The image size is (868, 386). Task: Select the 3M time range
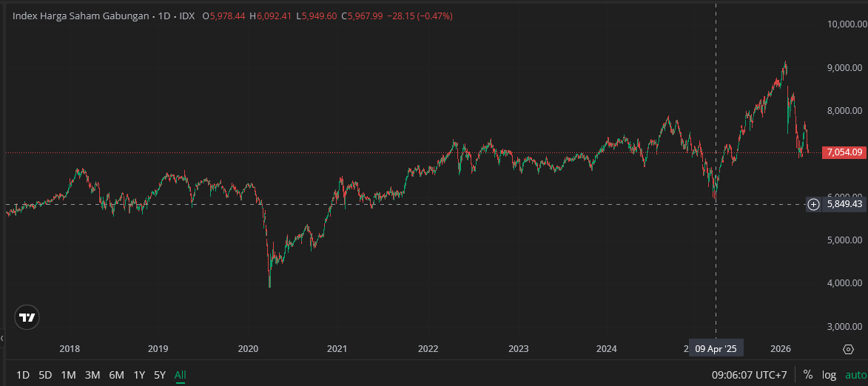(x=92, y=375)
